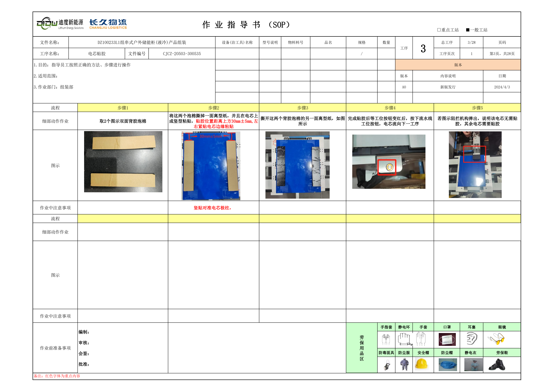
Task: Click the 步骤2 column header
Action: click(214, 108)
